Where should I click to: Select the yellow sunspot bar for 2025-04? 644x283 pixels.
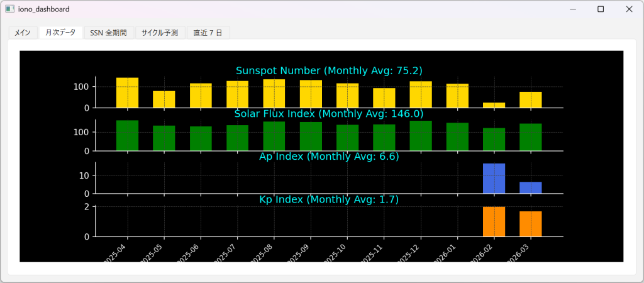(x=127, y=93)
